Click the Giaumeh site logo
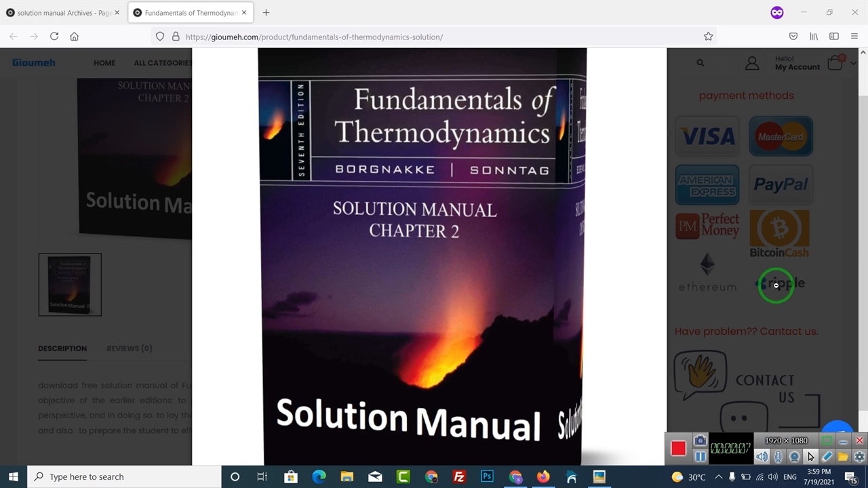868x488 pixels. 33,62
